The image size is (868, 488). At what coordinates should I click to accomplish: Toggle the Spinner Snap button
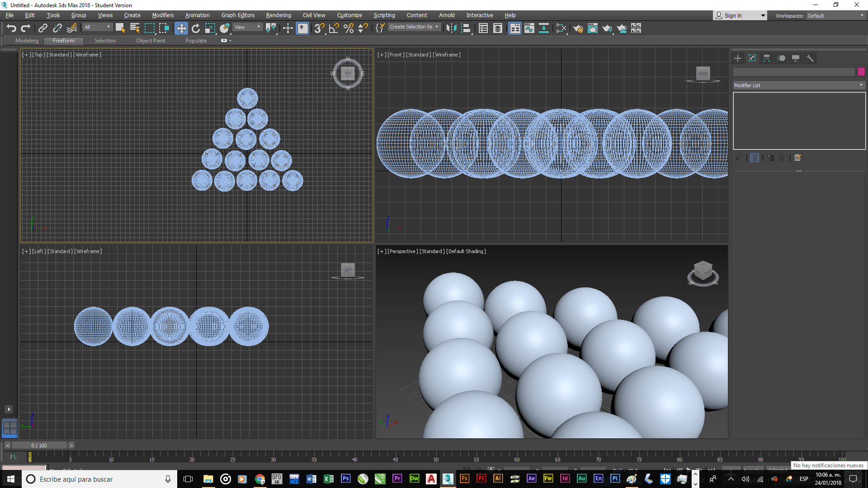coord(363,28)
